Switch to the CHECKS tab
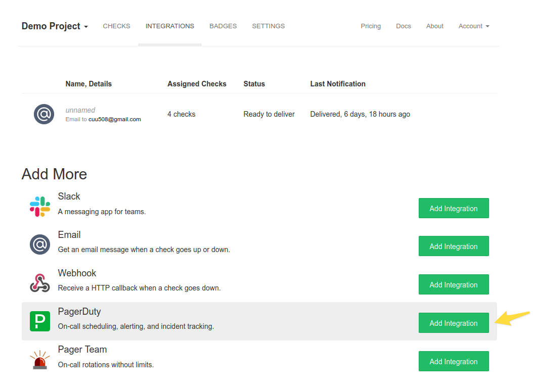Image resolution: width=533 pixels, height=392 pixels. 116,26
